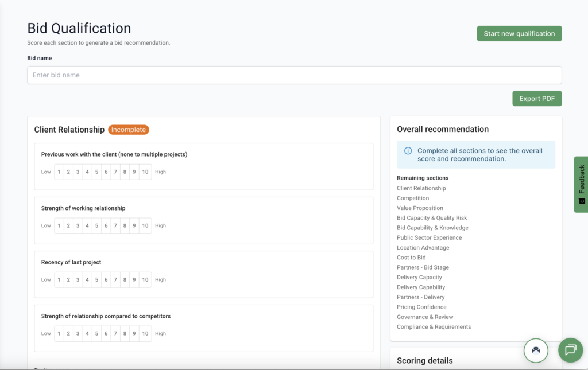The width and height of the screenshot is (588, 370).
Task: Rate recency of last project as 7
Action: [x=115, y=280]
